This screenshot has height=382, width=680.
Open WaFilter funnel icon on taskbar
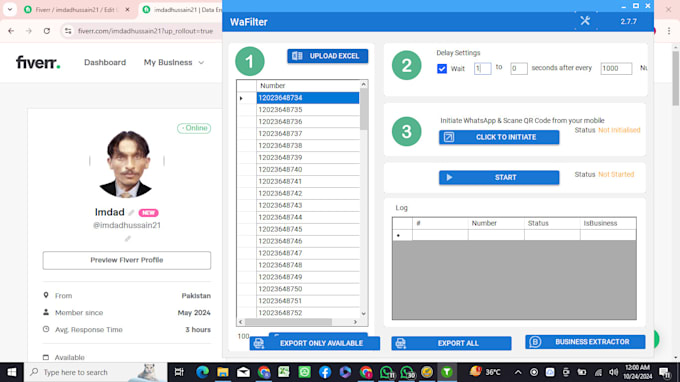(447, 372)
